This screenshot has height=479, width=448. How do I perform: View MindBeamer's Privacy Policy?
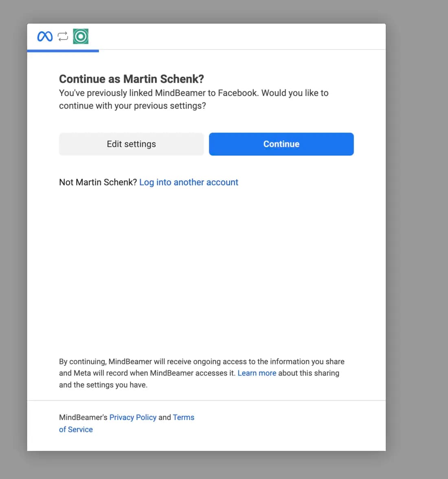tap(133, 417)
